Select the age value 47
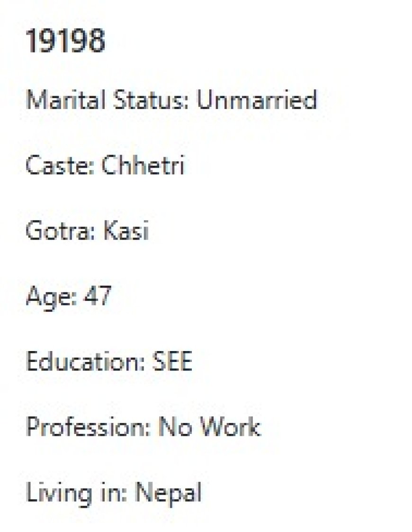412x532 pixels. (x=97, y=297)
